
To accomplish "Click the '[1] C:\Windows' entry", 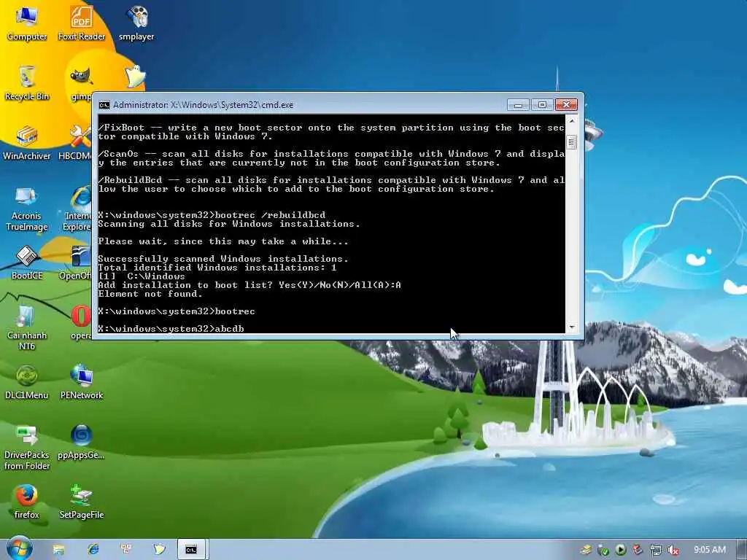I will point(142,276).
